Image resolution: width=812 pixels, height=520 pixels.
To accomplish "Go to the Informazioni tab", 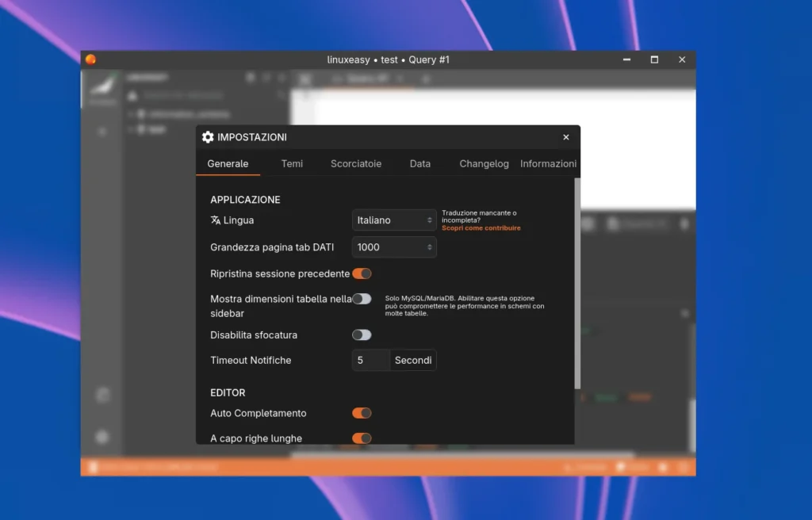I will coord(548,163).
